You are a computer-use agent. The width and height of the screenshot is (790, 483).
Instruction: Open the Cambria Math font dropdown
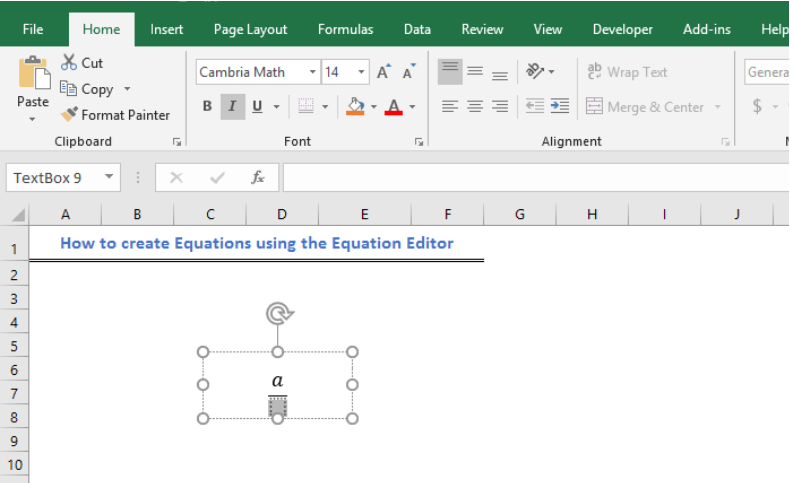coord(312,72)
